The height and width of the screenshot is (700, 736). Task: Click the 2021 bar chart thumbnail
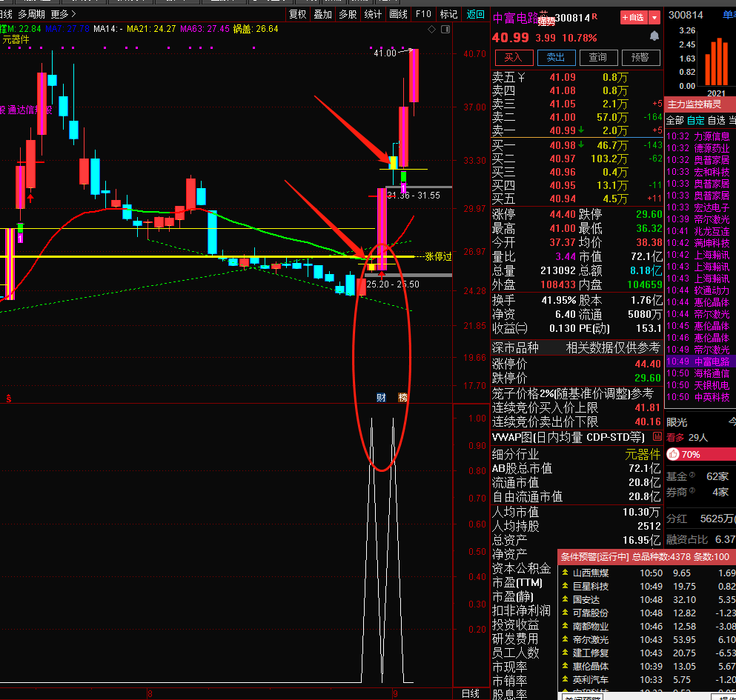point(716,61)
